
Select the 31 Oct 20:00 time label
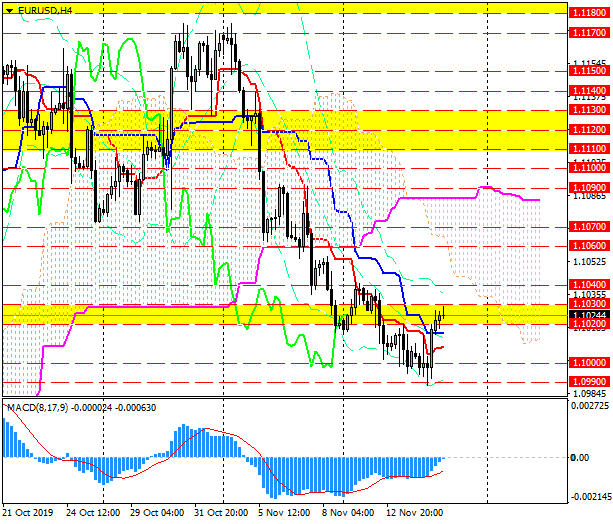point(220,512)
